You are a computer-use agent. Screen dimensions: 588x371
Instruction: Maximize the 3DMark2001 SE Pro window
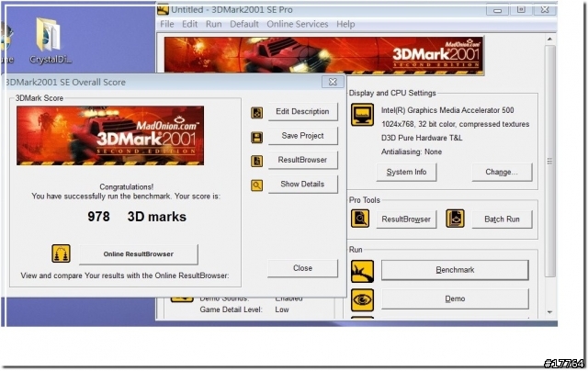pos(521,10)
